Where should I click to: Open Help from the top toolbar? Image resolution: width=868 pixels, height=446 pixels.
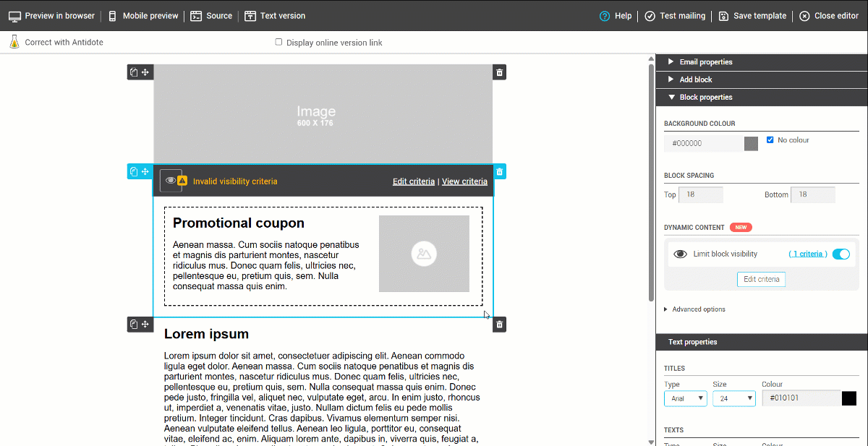pyautogui.click(x=616, y=16)
